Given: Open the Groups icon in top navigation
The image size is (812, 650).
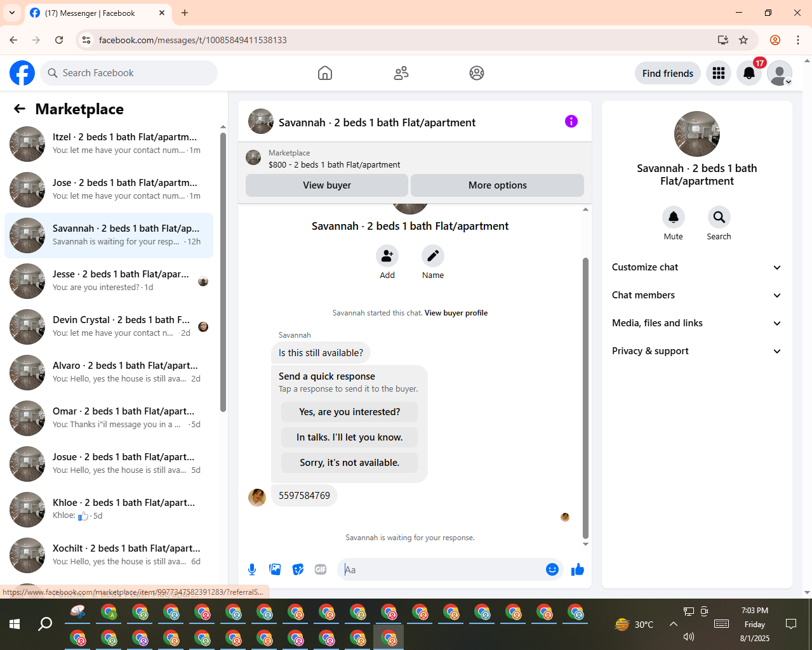Looking at the screenshot, I should [477, 73].
